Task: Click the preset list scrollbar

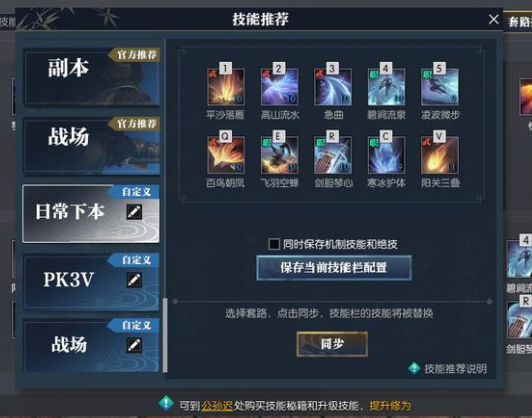Action: tap(165, 335)
